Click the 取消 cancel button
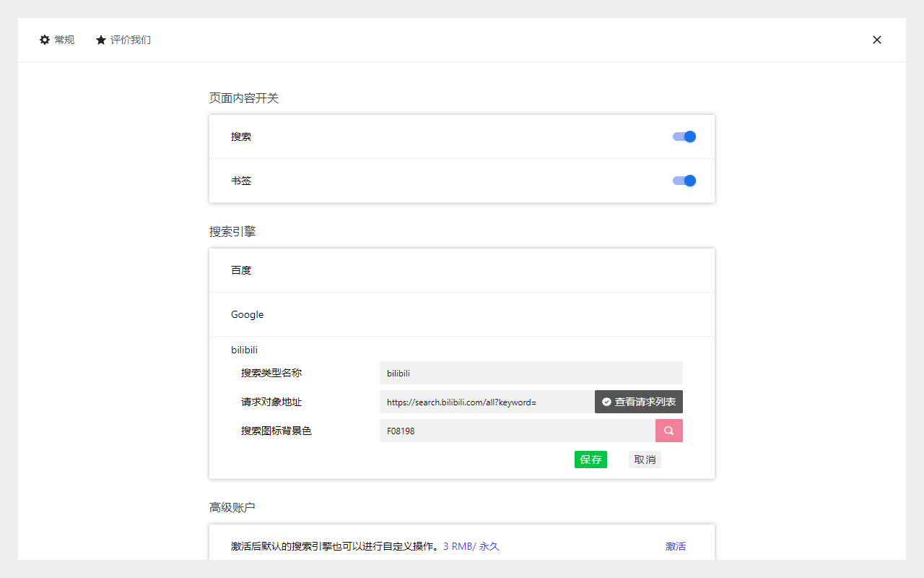The image size is (924, 578). pyautogui.click(x=644, y=459)
